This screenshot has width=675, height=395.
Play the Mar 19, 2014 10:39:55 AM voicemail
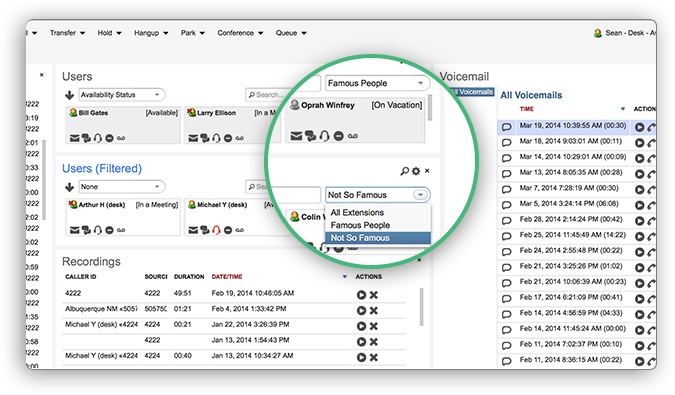[640, 127]
